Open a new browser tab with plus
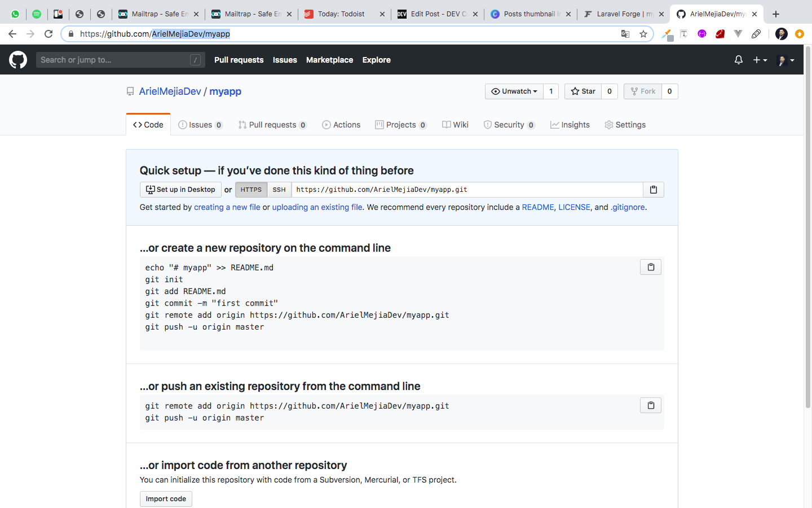812x508 pixels. tap(776, 14)
